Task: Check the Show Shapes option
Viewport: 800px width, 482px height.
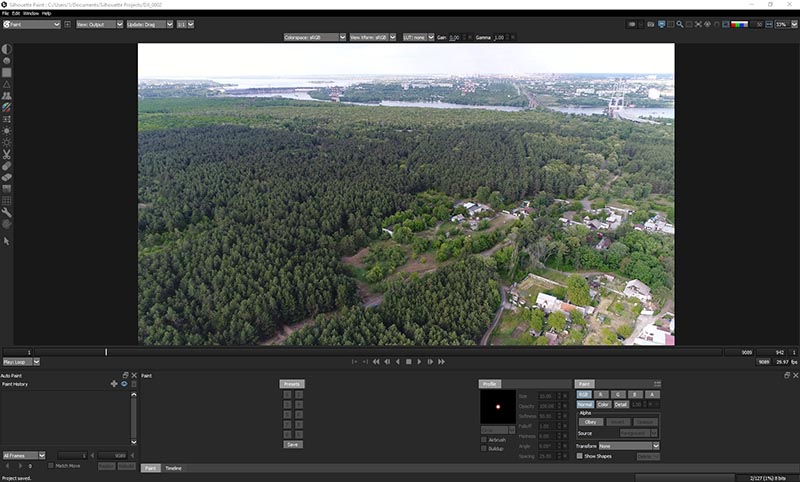Action: [580, 456]
